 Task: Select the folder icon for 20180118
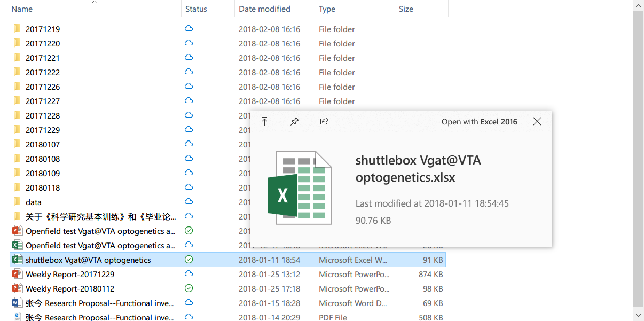tap(17, 187)
